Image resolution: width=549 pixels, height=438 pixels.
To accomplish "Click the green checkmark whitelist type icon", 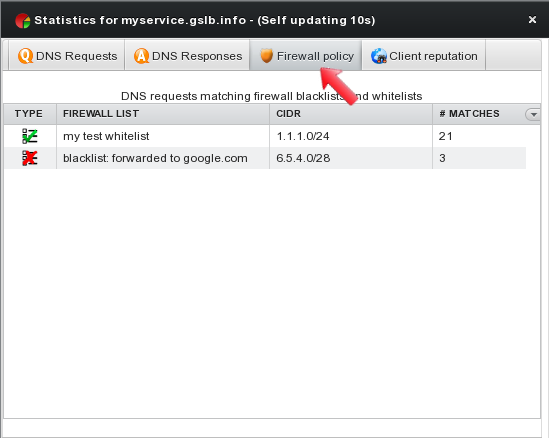I will [30, 136].
